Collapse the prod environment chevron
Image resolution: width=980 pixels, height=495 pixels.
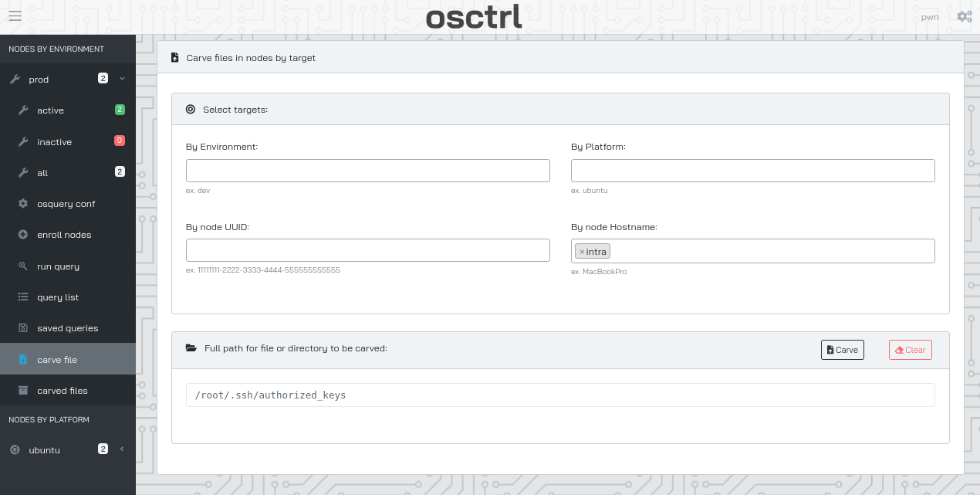point(122,79)
